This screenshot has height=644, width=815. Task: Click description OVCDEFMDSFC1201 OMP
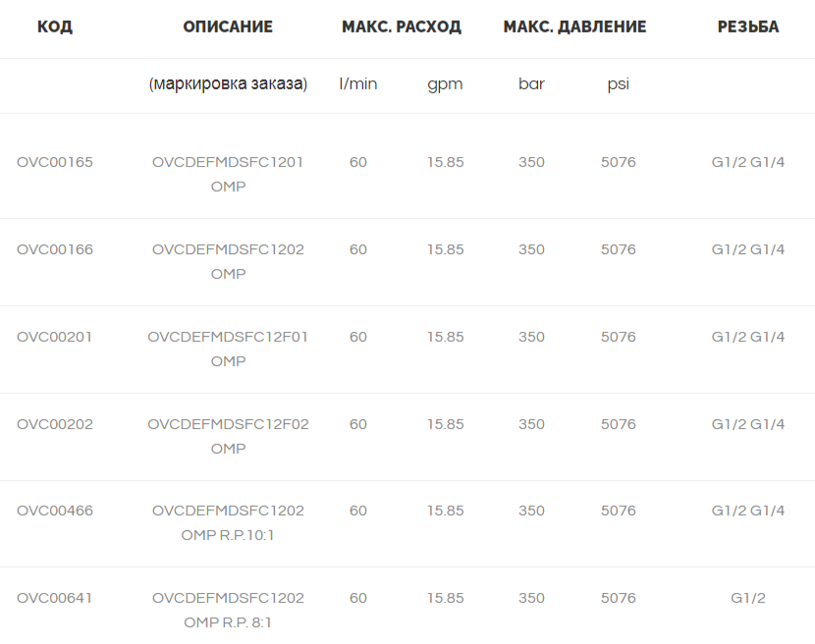tap(228, 174)
